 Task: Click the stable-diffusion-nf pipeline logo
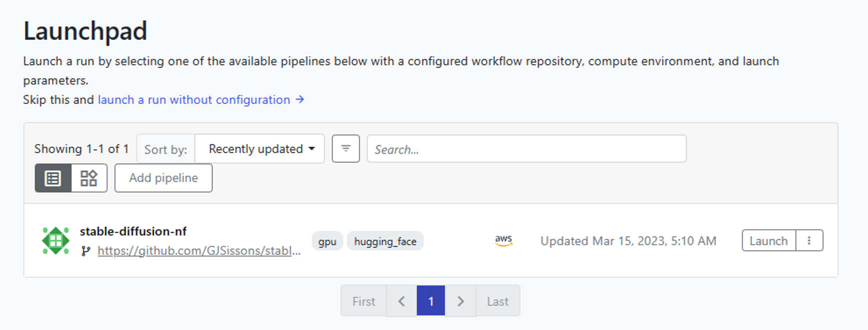coord(55,241)
